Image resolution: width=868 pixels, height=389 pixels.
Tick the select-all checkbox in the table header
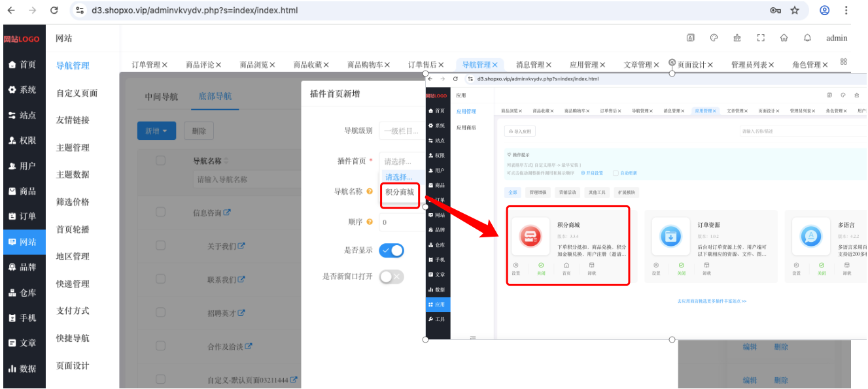pos(160,160)
